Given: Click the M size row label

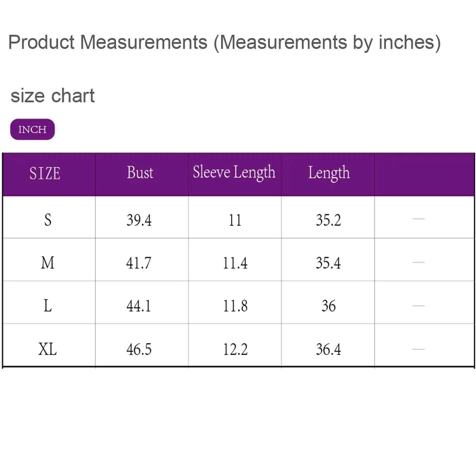Looking at the screenshot, I should pyautogui.click(x=48, y=263).
